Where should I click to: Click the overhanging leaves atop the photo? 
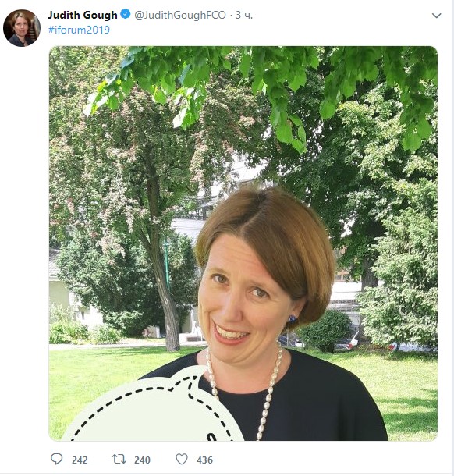tap(258, 82)
